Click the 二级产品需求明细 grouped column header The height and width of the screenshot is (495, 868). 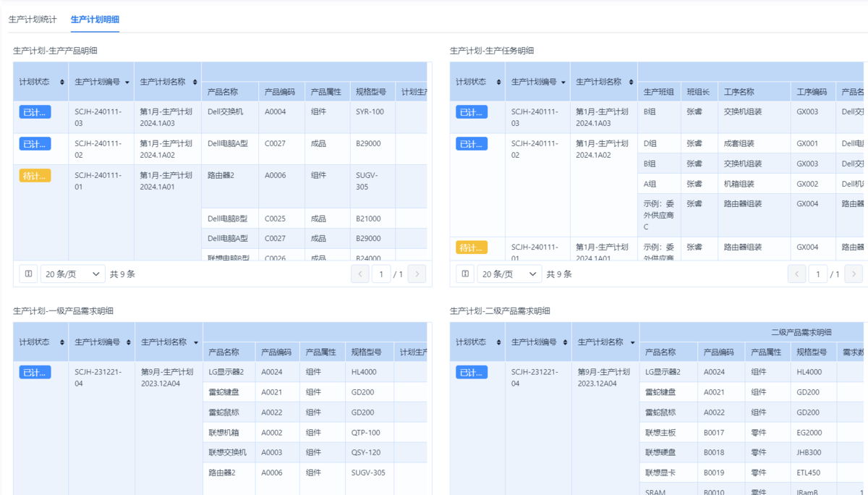(801, 332)
